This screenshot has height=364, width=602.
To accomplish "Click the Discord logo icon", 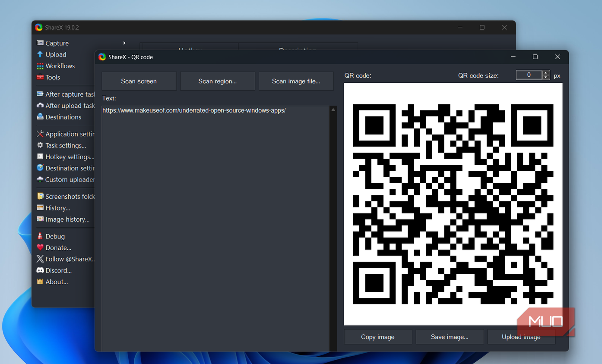I will [40, 270].
